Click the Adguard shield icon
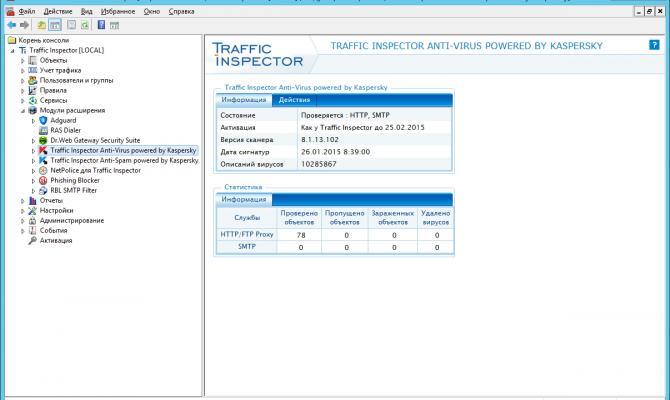The width and height of the screenshot is (670, 400). click(43, 121)
